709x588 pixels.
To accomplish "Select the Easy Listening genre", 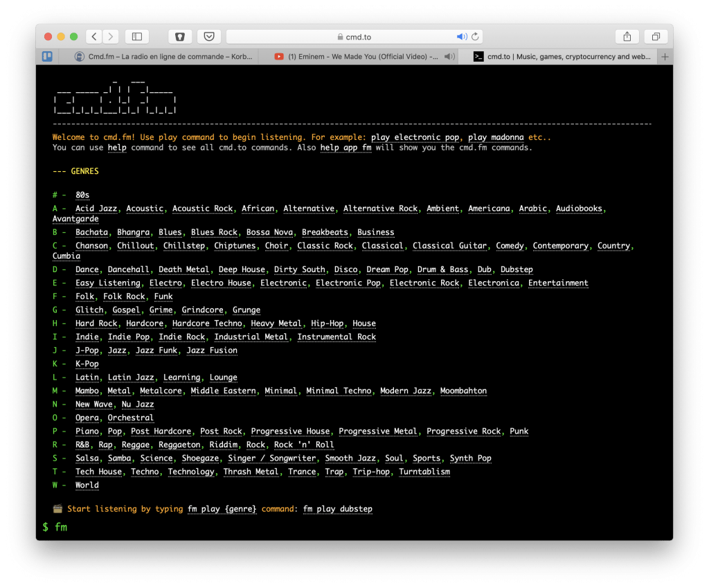I will click(x=107, y=283).
